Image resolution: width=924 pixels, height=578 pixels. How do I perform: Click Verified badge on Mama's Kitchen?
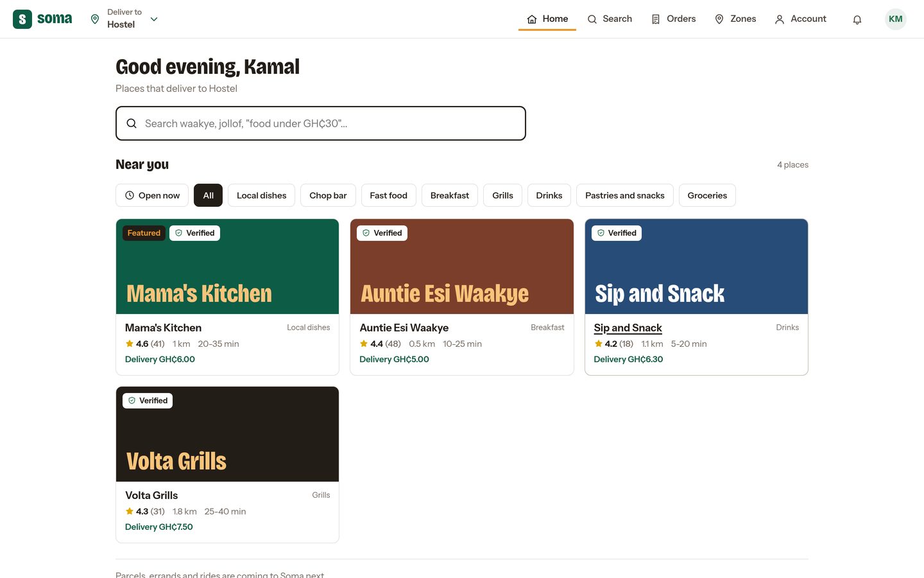[x=194, y=233]
